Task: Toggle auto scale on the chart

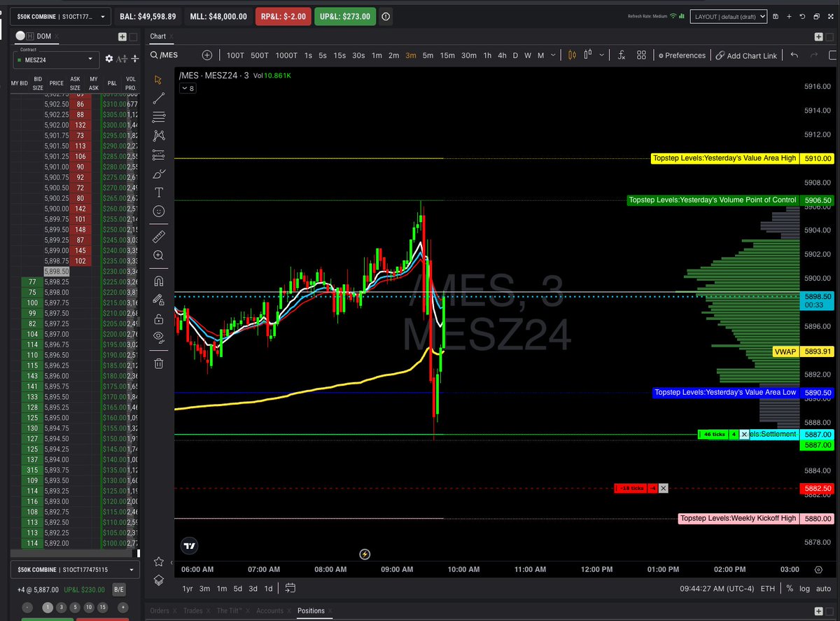Action: [x=824, y=588]
